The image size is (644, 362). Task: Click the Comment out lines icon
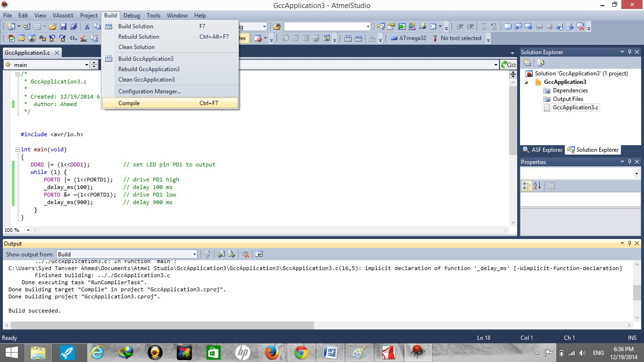click(x=484, y=27)
